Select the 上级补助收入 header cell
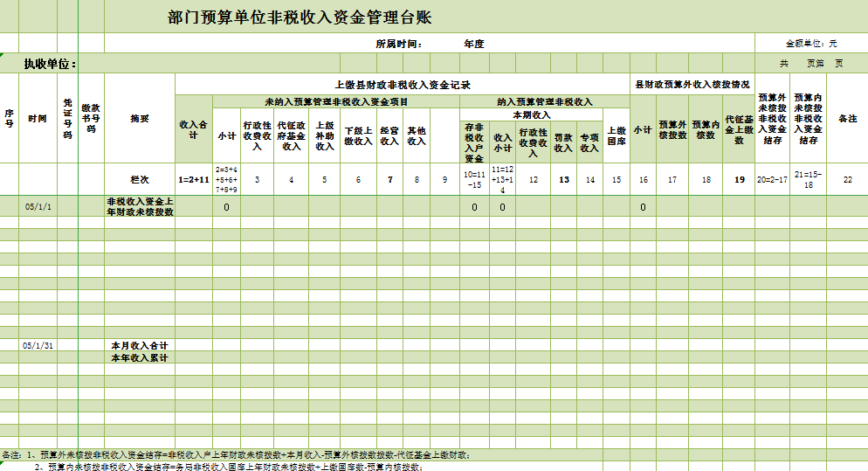 tap(324, 135)
